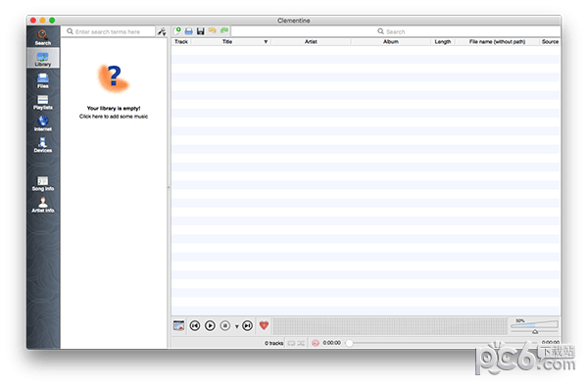The height and width of the screenshot is (387, 588).
Task: Sort playlist by Artist column
Action: pos(311,41)
